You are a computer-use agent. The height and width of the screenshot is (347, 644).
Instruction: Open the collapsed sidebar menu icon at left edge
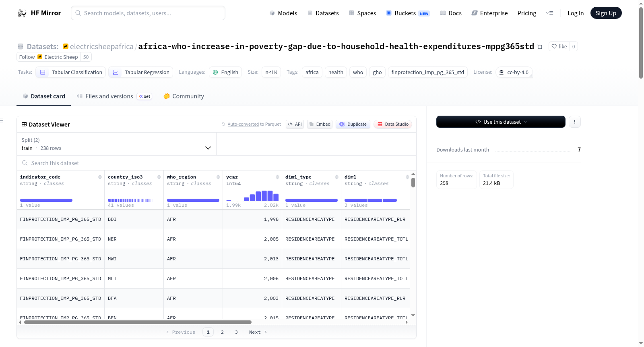(2, 121)
